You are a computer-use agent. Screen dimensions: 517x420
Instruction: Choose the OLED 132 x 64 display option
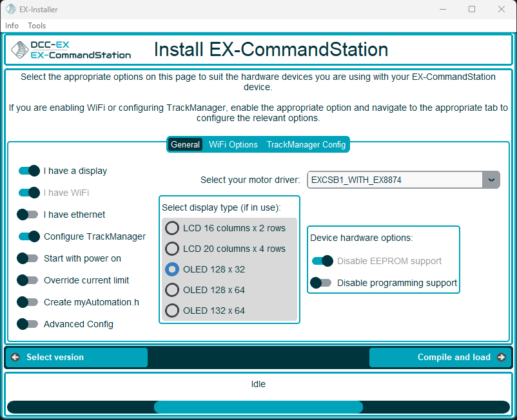point(172,310)
